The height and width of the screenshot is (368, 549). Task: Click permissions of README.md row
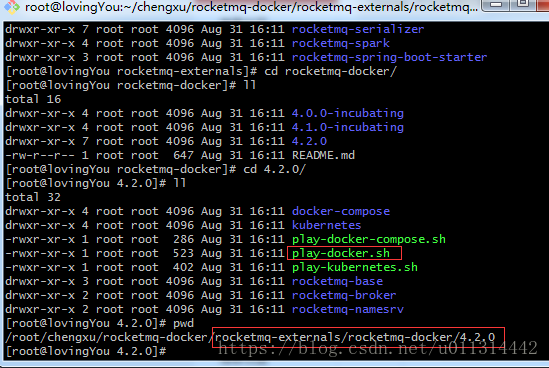click(40, 155)
